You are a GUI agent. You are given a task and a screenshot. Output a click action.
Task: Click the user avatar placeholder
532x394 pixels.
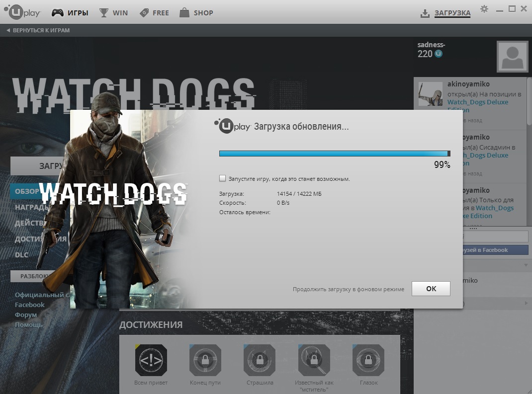[512, 57]
